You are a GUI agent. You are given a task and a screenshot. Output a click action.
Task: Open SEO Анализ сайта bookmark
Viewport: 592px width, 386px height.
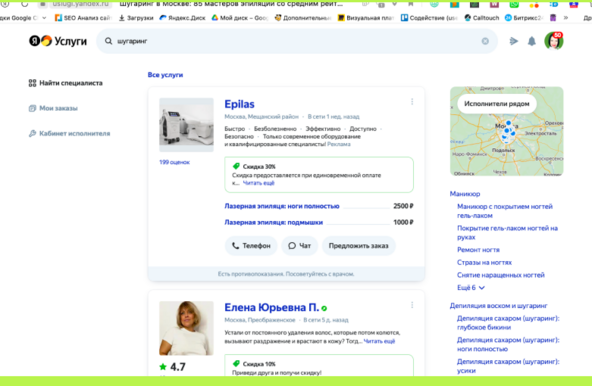[83, 18]
